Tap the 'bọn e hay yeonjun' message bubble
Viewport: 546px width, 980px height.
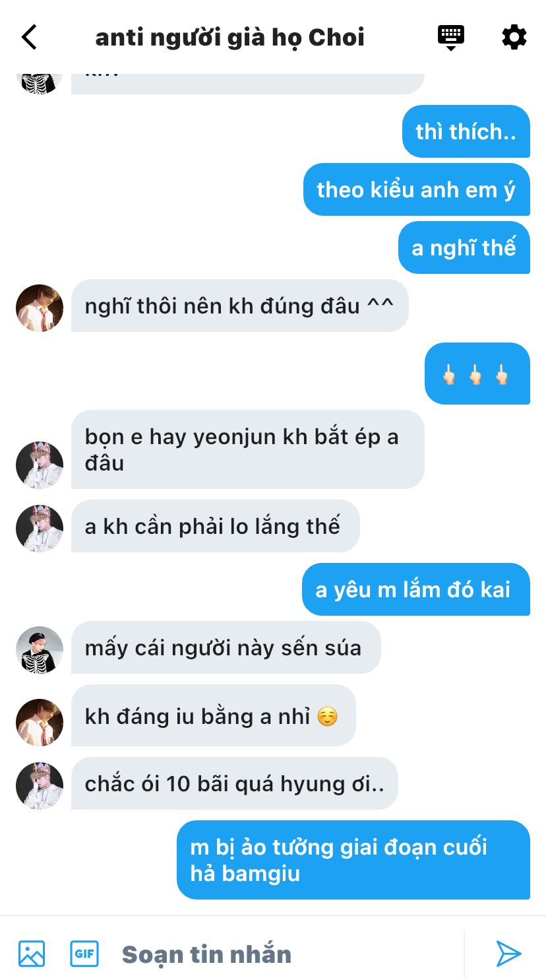point(248,449)
